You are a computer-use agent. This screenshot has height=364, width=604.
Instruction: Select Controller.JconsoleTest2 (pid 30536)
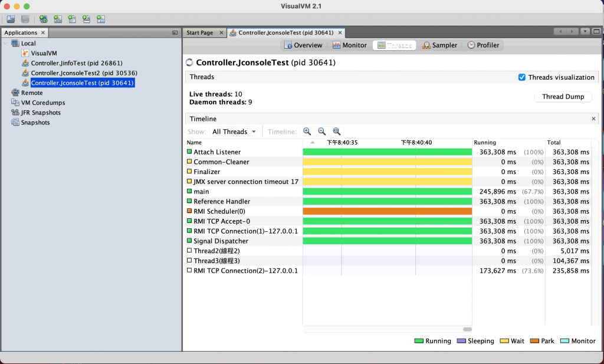[x=80, y=73]
